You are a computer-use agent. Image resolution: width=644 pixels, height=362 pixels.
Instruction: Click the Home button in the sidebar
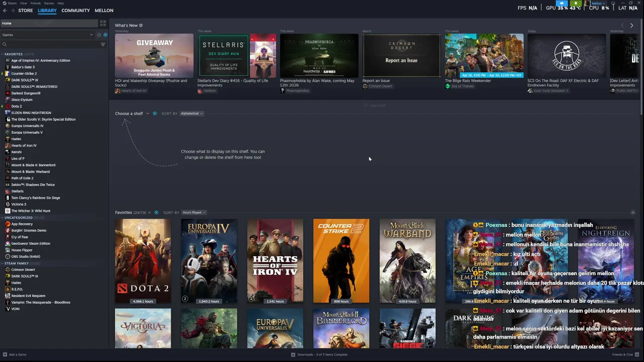point(49,23)
